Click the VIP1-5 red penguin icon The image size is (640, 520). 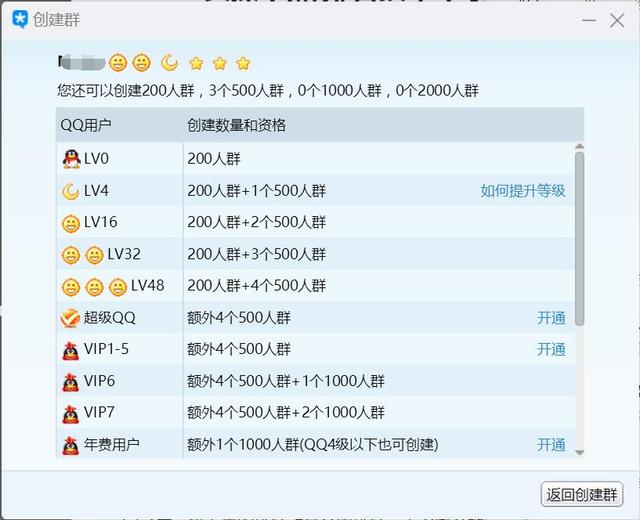coord(71,351)
